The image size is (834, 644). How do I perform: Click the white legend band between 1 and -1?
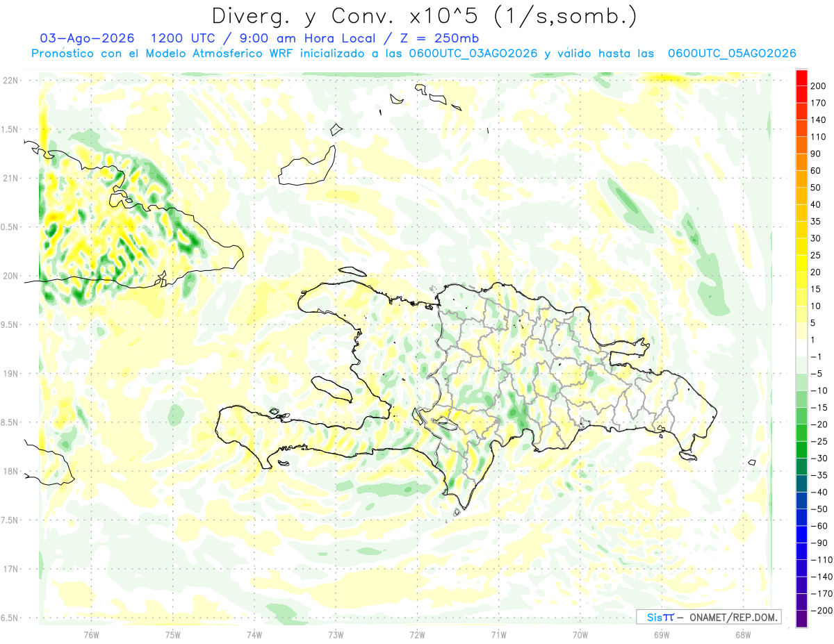click(801, 348)
